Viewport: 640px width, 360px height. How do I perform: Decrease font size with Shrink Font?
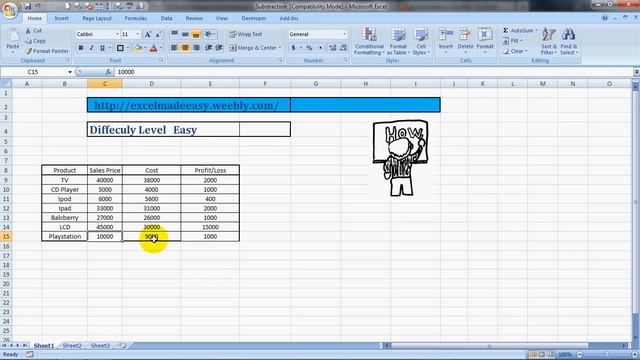pos(158,34)
